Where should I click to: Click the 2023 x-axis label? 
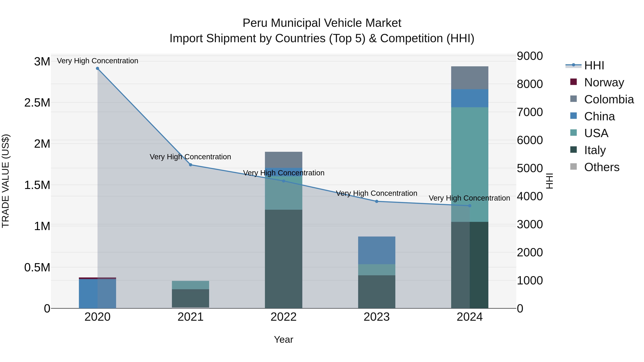coord(377,317)
